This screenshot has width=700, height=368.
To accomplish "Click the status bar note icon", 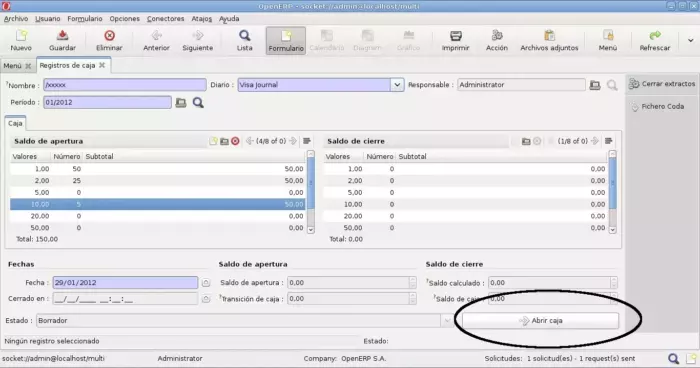I will point(692,358).
